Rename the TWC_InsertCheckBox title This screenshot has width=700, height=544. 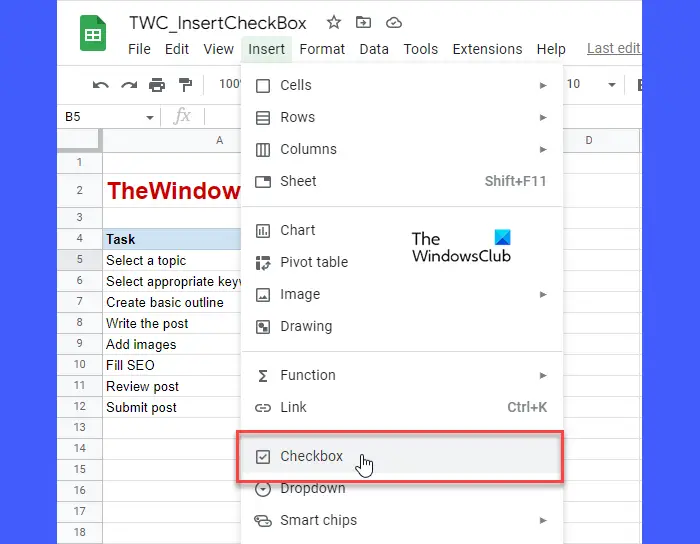click(x=218, y=23)
